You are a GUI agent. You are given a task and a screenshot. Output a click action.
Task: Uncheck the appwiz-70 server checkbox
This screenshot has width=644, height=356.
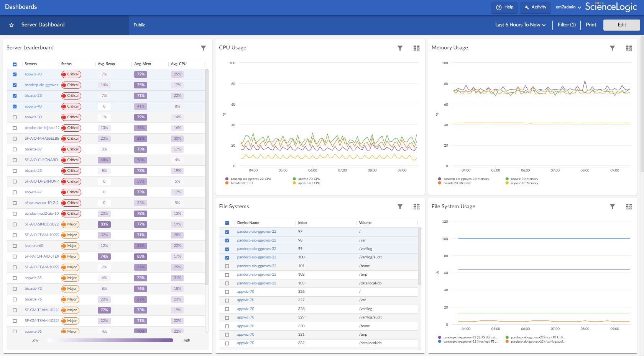point(15,75)
